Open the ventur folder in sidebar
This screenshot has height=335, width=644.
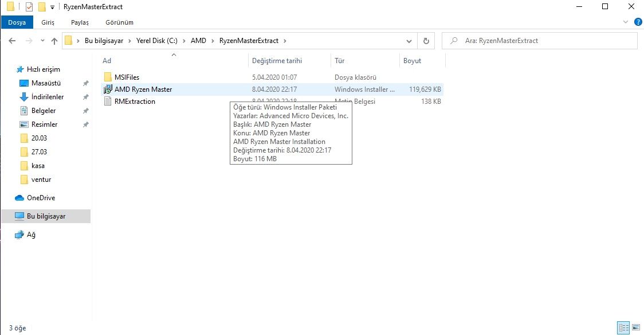pyautogui.click(x=41, y=179)
